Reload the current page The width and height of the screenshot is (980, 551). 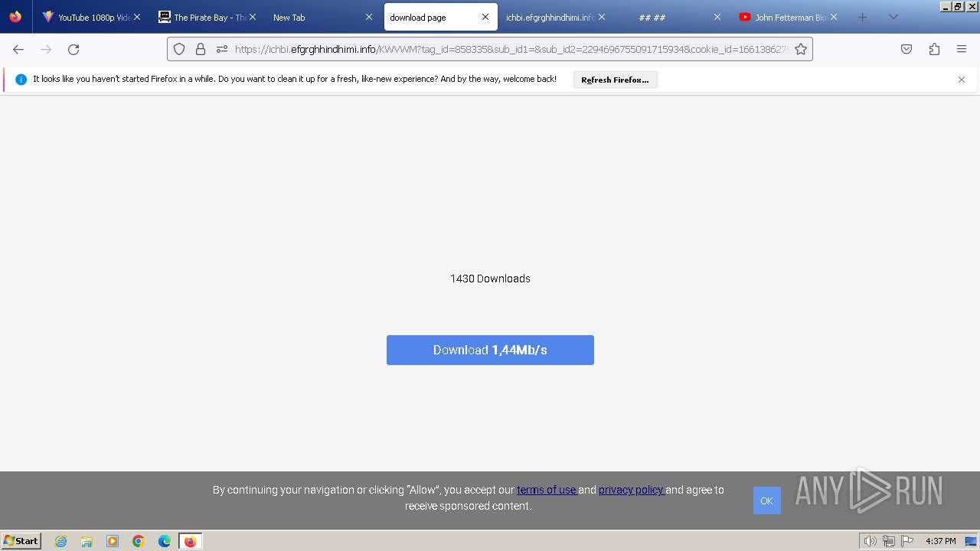pos(73,49)
